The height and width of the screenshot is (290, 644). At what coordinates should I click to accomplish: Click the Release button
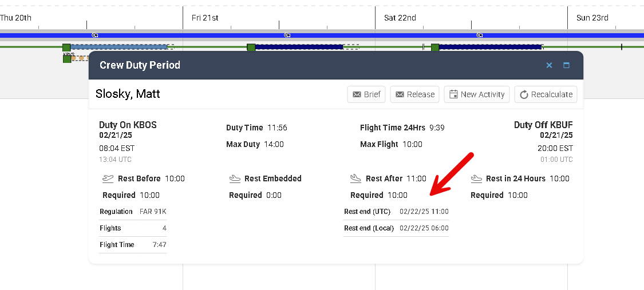coord(414,94)
